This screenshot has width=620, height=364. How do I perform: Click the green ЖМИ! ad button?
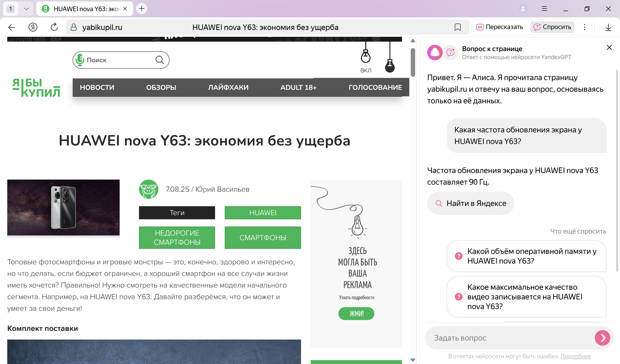[356, 313]
